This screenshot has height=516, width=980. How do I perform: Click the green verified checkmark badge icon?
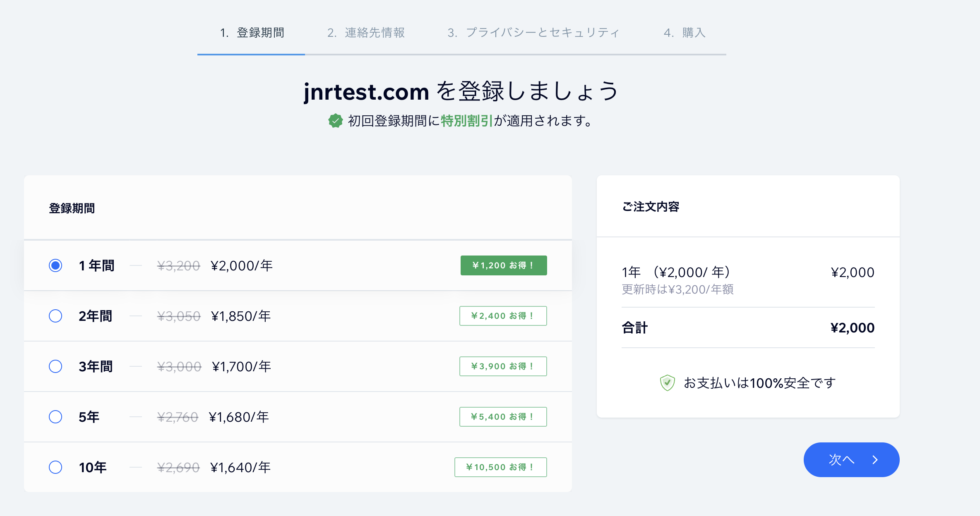(x=336, y=121)
